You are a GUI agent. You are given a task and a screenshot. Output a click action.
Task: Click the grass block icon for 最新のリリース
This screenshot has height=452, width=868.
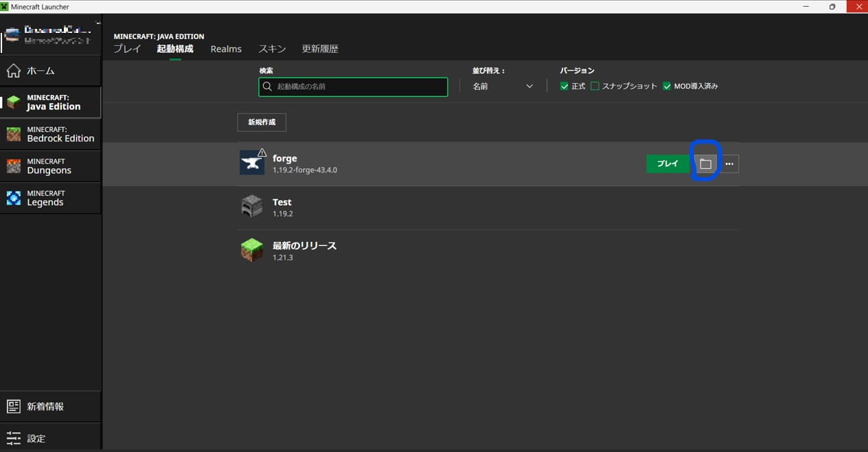[x=252, y=250]
